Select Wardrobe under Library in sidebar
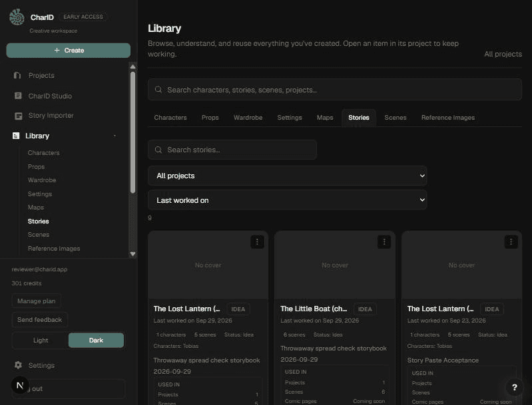The width and height of the screenshot is (532, 405). 42,180
